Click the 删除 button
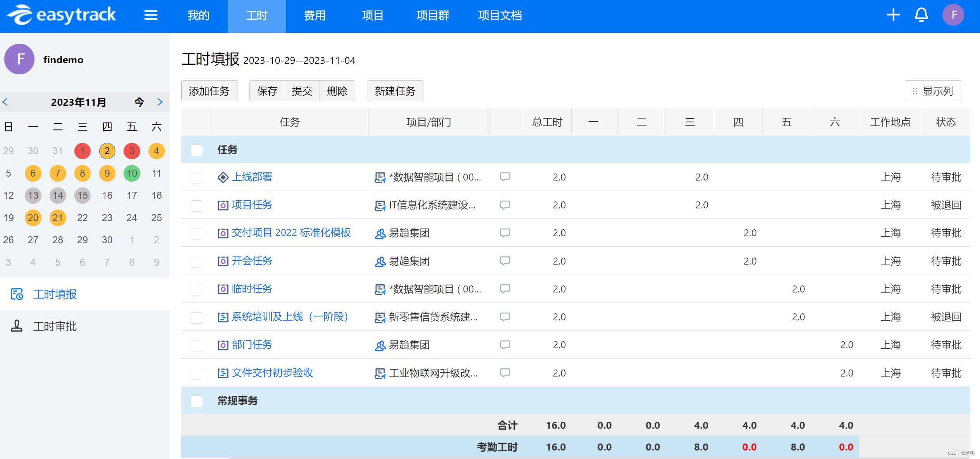The height and width of the screenshot is (459, 980). [x=337, y=91]
